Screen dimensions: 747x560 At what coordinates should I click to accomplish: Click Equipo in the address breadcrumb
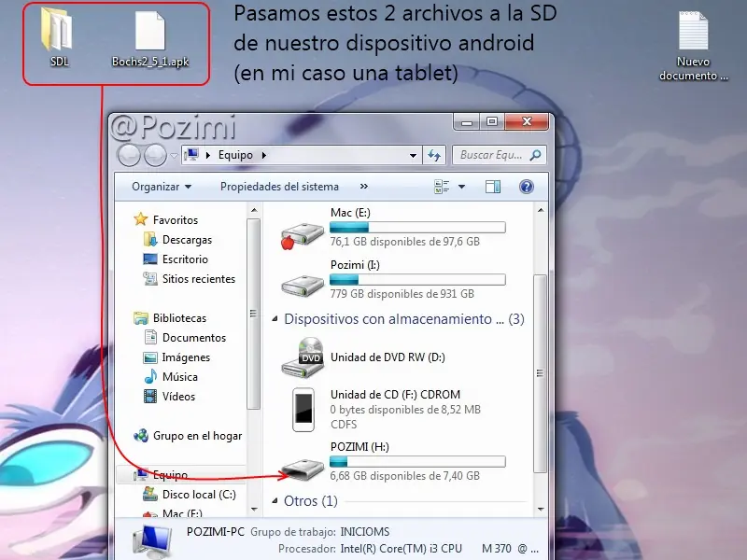[235, 155]
